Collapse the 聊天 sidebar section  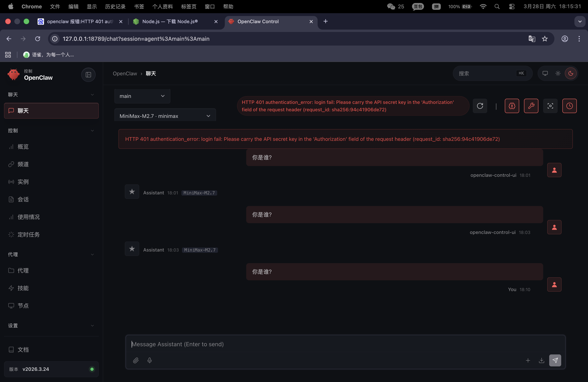(x=51, y=95)
